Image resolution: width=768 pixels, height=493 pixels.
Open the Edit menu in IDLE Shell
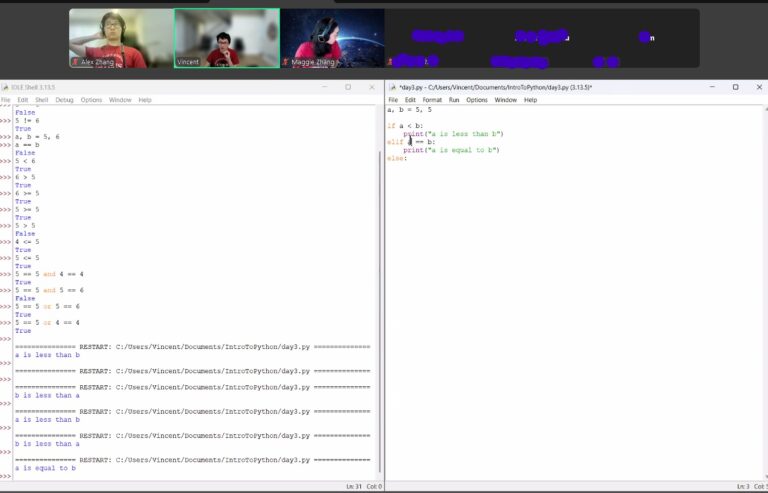pos(23,100)
